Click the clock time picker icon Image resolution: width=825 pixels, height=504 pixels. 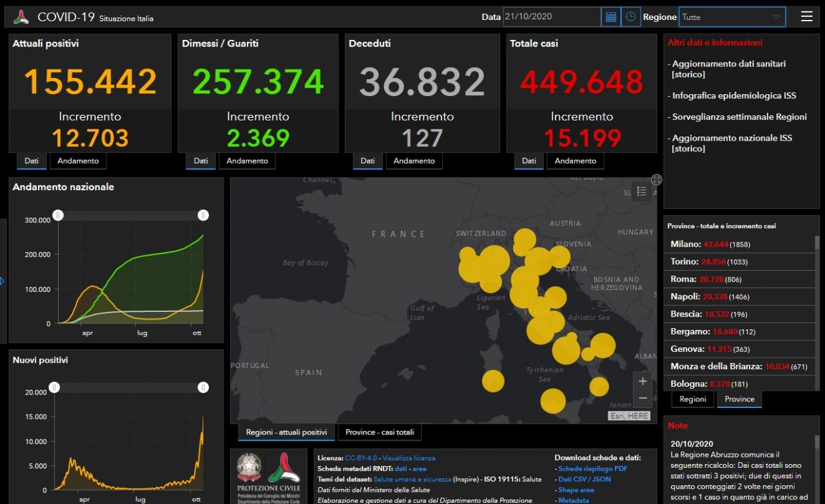coord(630,17)
